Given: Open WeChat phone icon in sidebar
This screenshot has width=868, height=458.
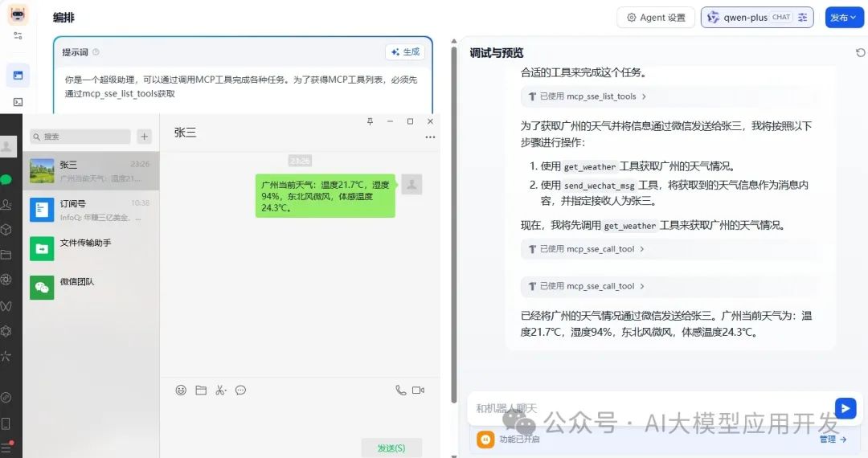Looking at the screenshot, I should coord(6,423).
